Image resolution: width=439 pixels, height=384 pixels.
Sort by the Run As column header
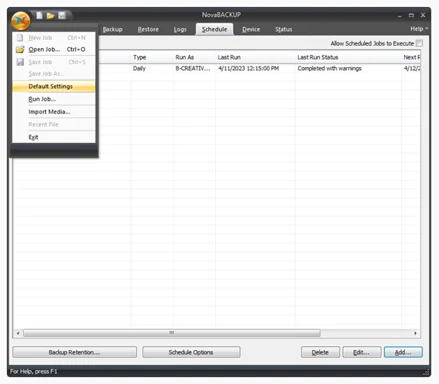(x=194, y=57)
